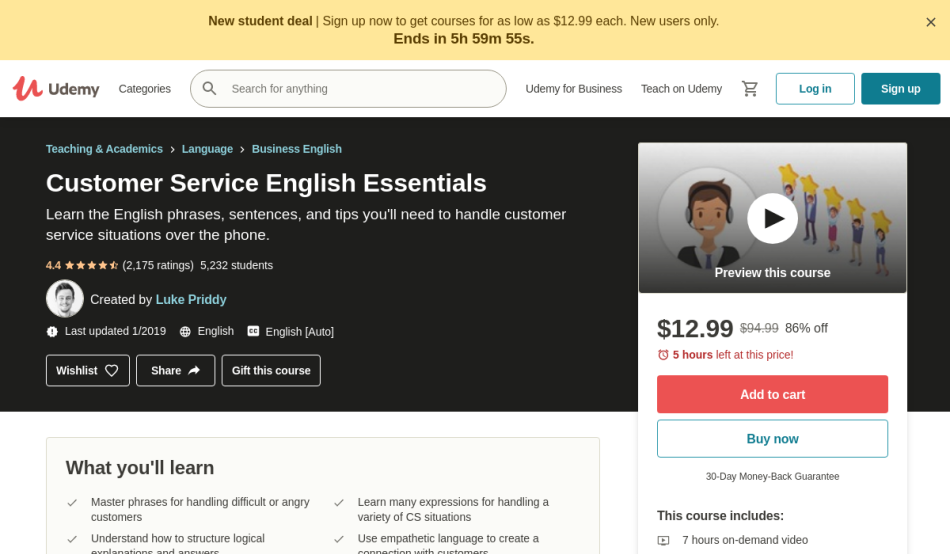Open Udemy for Business link
The height and width of the screenshot is (554, 950).
tap(574, 88)
